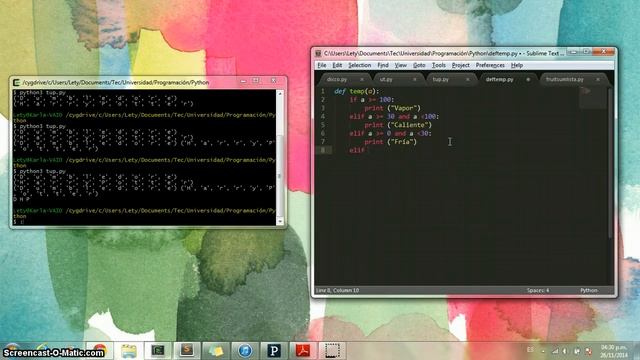Select the dashed-frame screen recorder taskbar icon
The height and width of the screenshot is (360, 640).
pyautogui.click(x=332, y=351)
